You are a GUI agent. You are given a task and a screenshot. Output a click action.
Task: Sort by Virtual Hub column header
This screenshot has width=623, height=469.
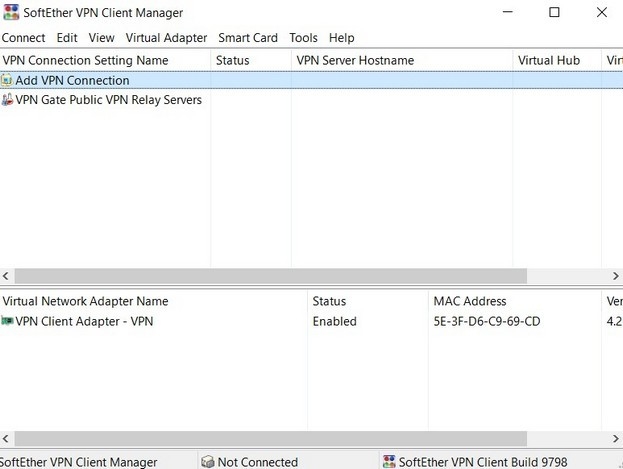[x=557, y=60]
